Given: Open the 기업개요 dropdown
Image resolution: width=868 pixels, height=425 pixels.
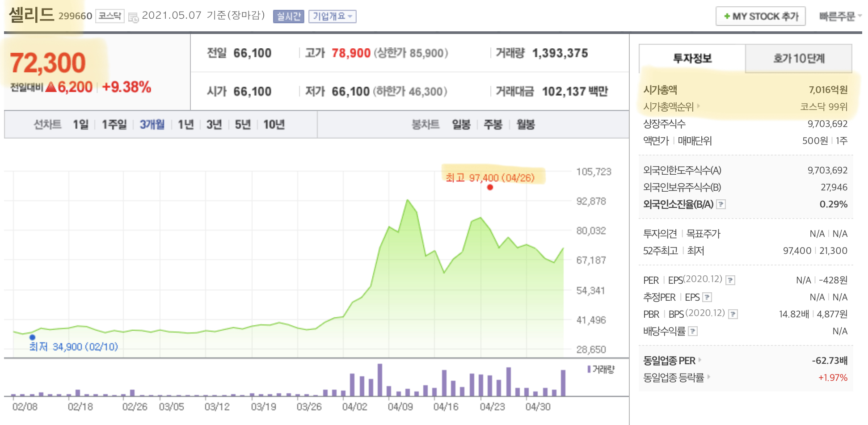Looking at the screenshot, I should pyautogui.click(x=332, y=17).
